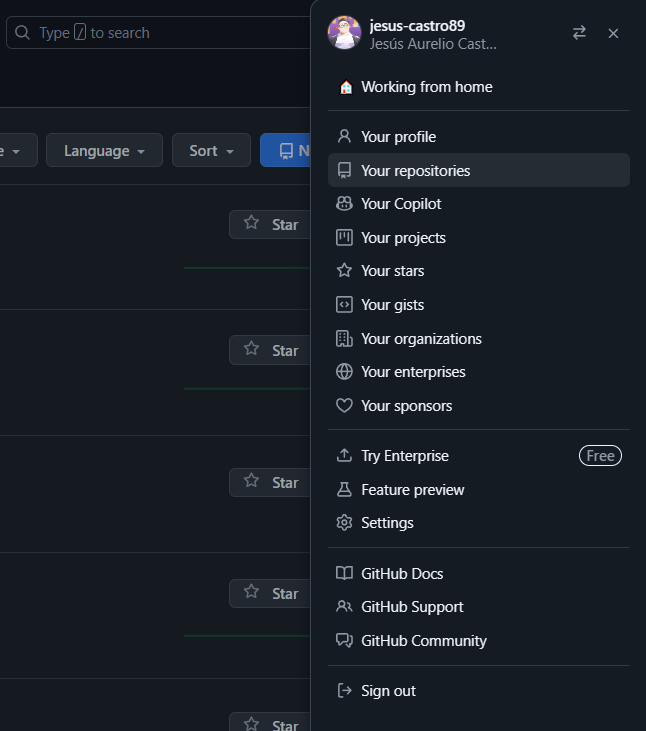Open the user avatar picture

(344, 33)
